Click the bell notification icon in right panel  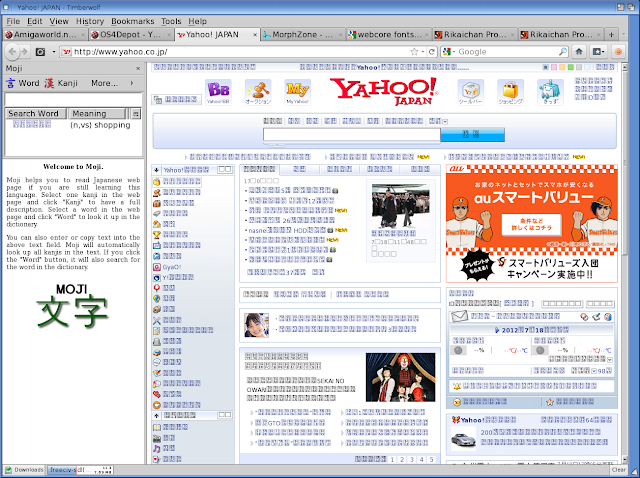[457, 386]
